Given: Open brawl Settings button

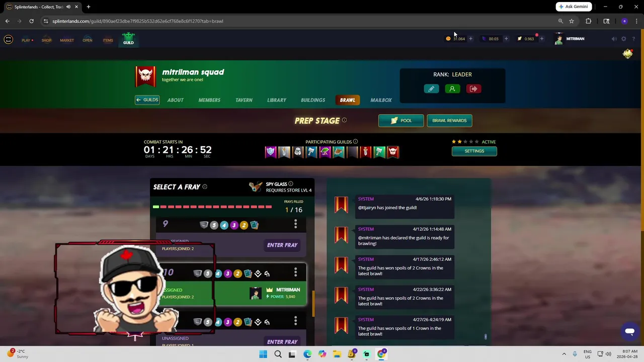Looking at the screenshot, I should (474, 151).
